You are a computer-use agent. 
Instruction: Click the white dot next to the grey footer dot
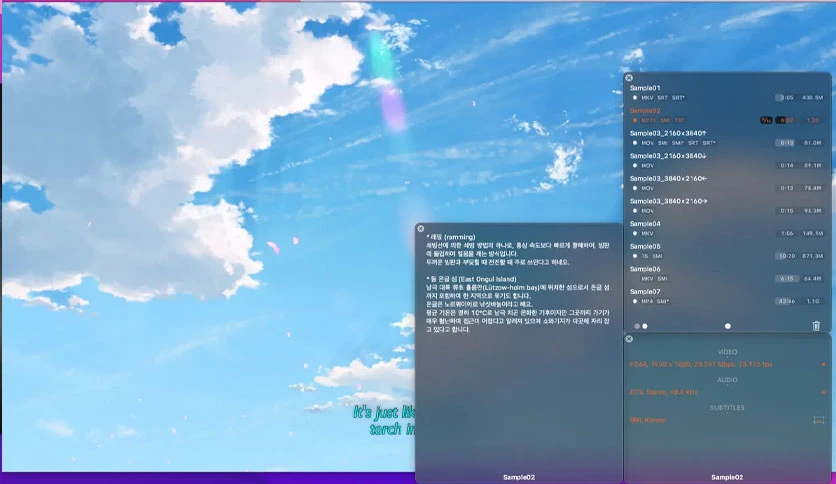pos(645,326)
